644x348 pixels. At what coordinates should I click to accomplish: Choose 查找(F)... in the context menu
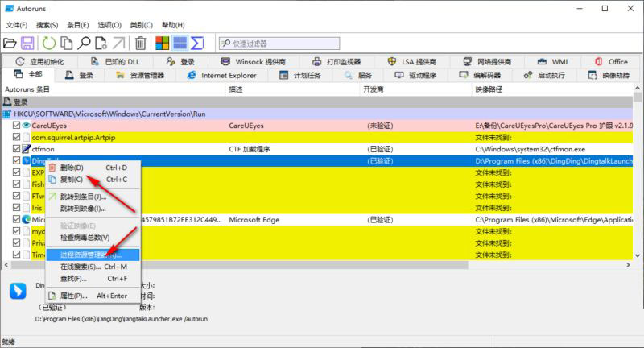point(93,279)
